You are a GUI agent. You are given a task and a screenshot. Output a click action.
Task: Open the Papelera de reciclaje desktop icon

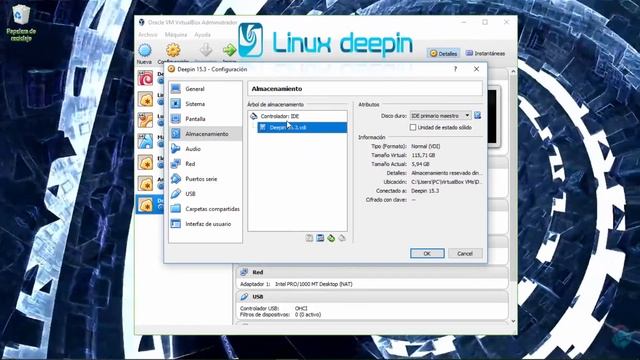[21, 23]
